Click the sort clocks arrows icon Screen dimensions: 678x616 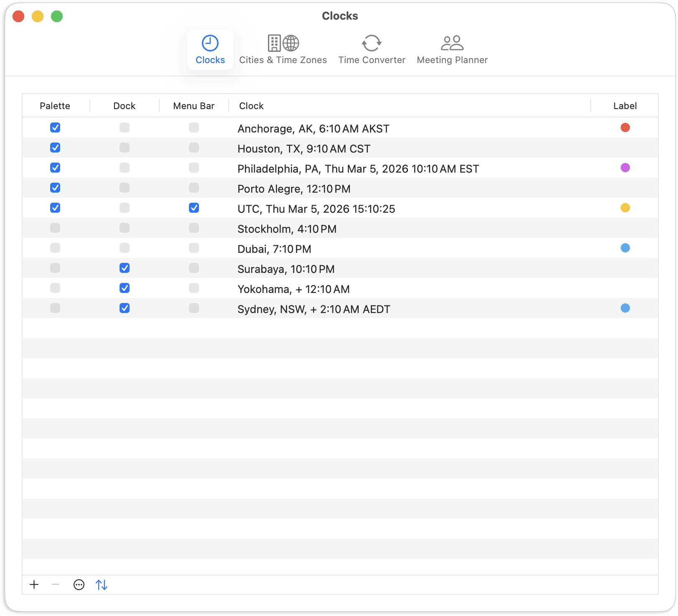click(102, 585)
